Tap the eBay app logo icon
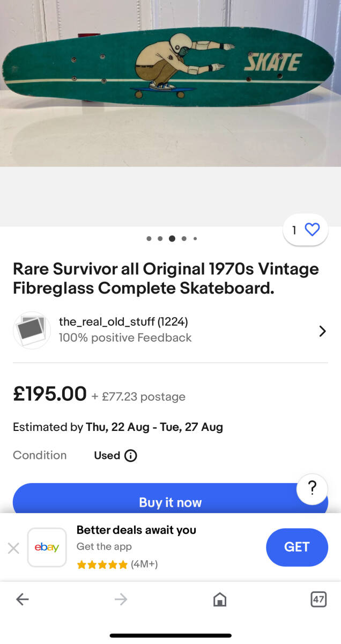Image resolution: width=341 pixels, height=644 pixels. pos(47,547)
